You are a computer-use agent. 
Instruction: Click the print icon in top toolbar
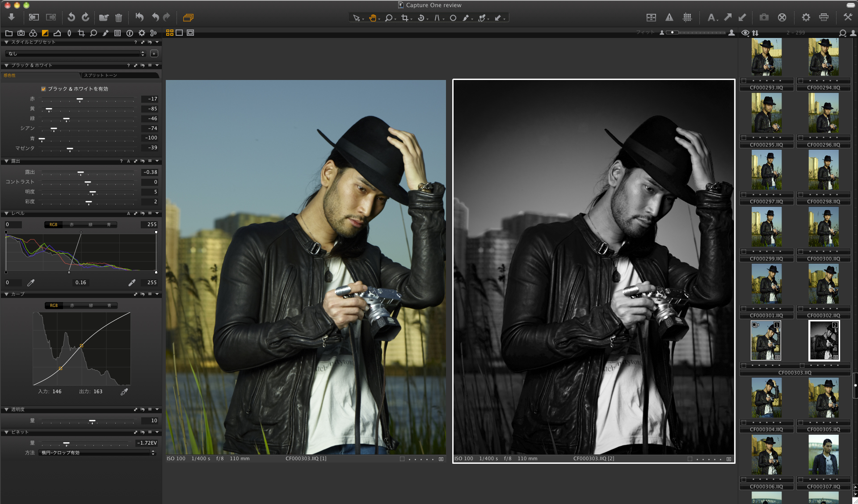click(x=824, y=17)
